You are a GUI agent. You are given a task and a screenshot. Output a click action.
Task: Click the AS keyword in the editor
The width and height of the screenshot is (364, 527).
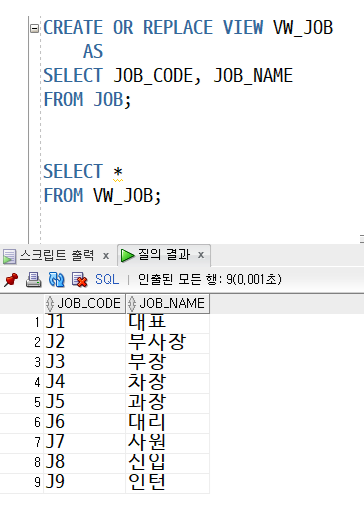click(x=93, y=51)
